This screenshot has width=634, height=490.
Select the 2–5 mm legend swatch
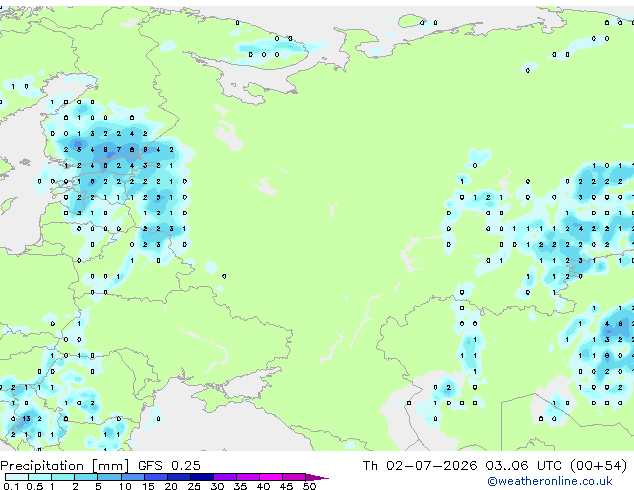[x=86, y=477]
